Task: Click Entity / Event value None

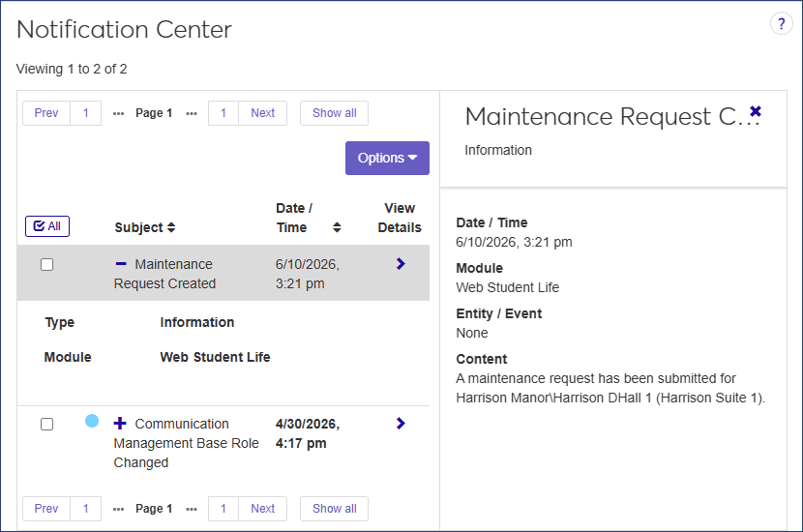Action: tap(472, 334)
